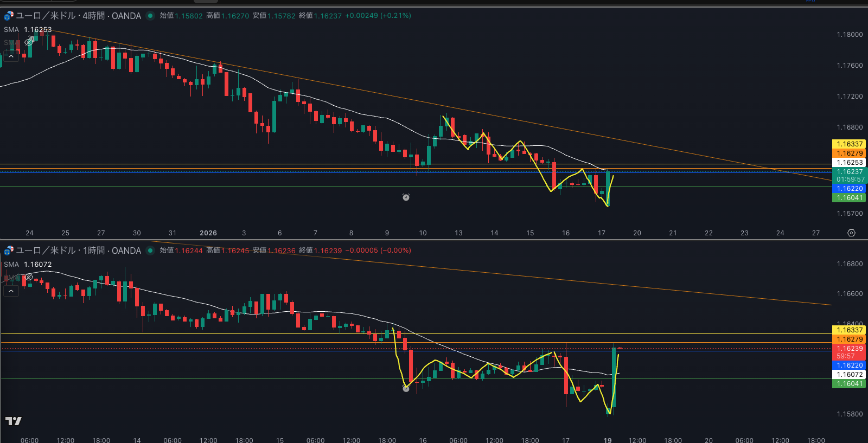Click the EUR/USD flag icon on the 4-hour chart
The image size is (868, 443).
[9, 16]
